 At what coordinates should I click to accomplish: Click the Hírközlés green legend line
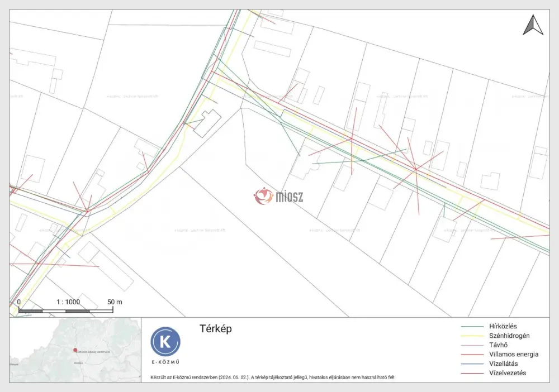[472, 327]
